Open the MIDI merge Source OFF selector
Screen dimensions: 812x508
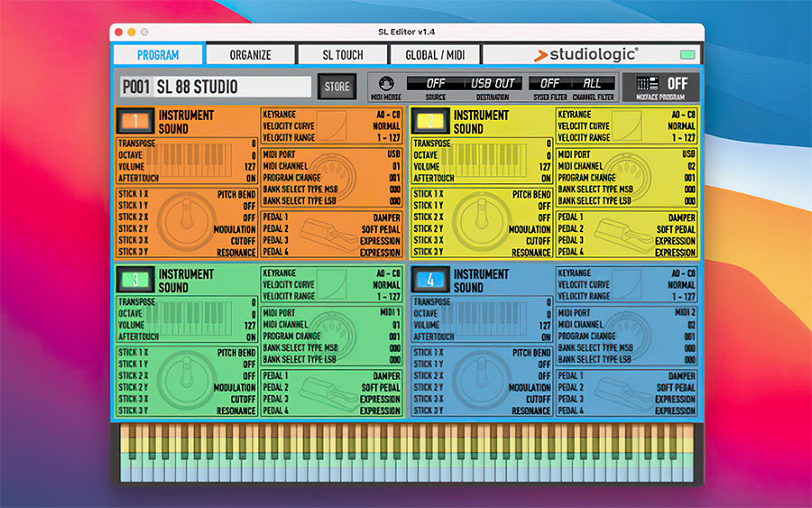tap(436, 83)
